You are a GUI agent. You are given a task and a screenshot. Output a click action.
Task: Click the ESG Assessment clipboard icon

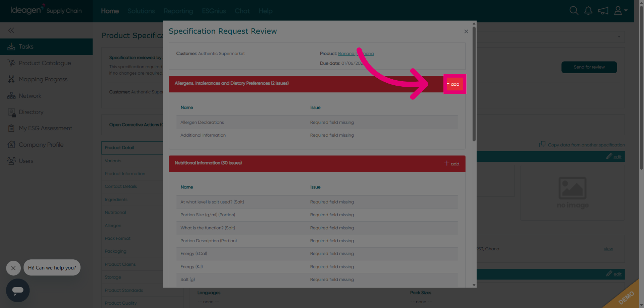coord(11,128)
